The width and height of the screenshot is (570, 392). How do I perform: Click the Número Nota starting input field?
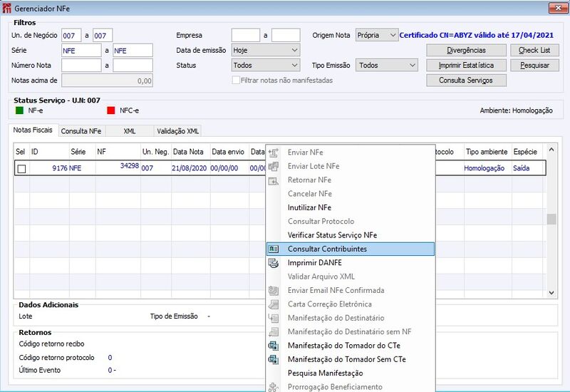pos(81,66)
